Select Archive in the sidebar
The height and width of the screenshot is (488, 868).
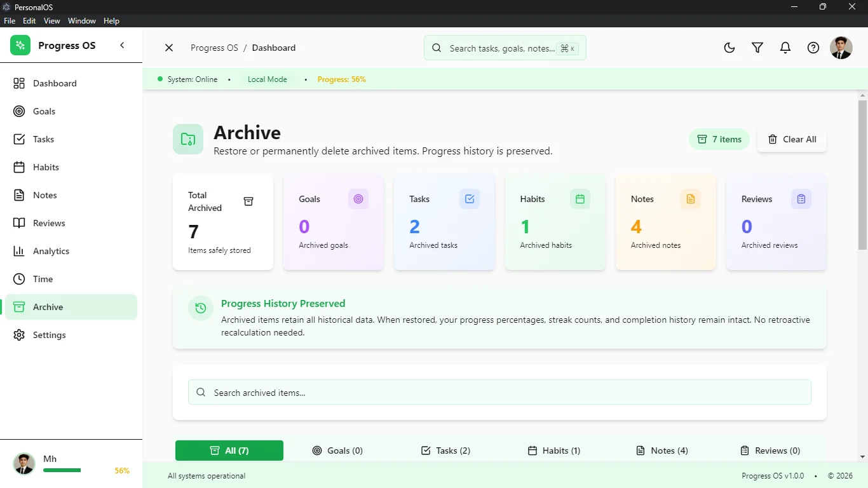click(71, 307)
